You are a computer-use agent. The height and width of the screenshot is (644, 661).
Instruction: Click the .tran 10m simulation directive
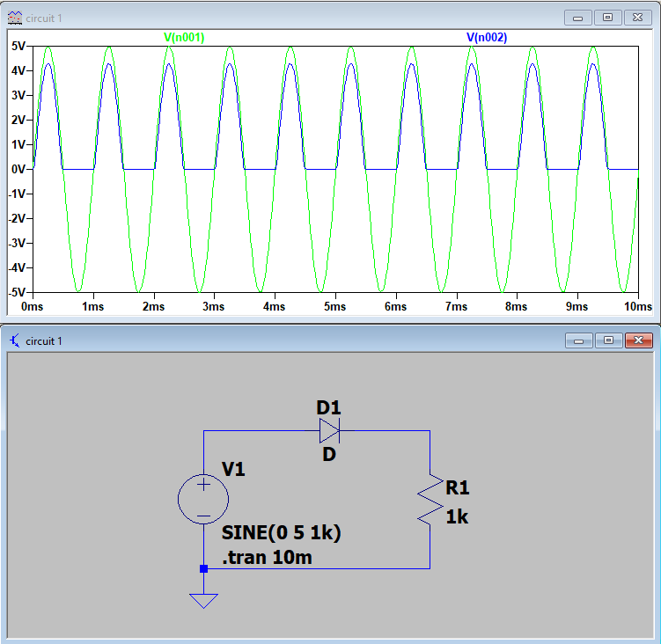[x=267, y=557]
